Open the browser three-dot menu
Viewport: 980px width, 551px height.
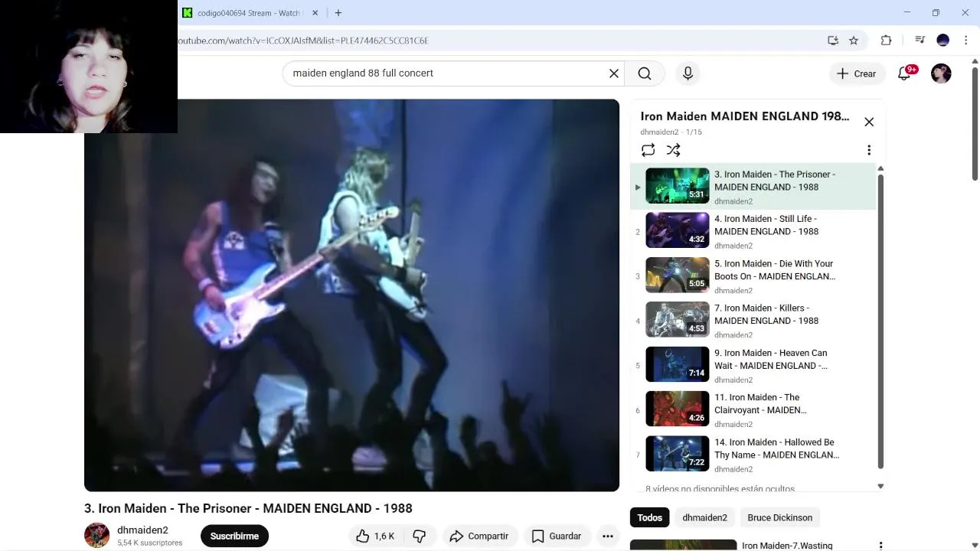pyautogui.click(x=966, y=41)
